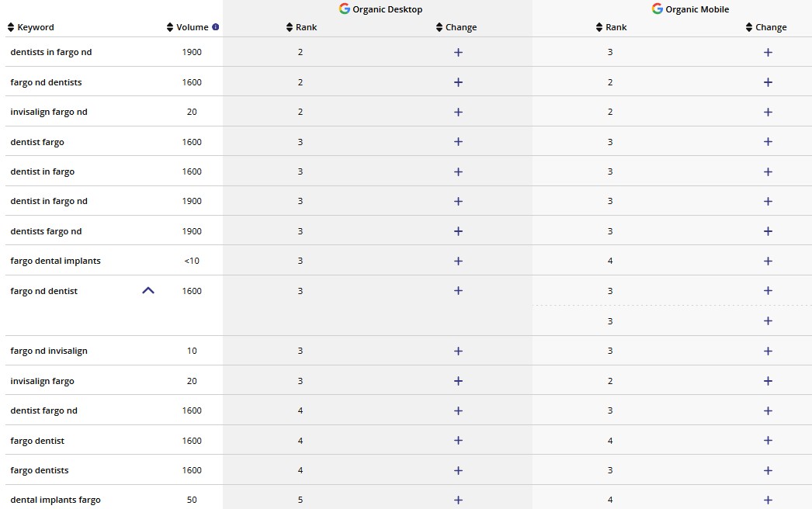Click keyword 'dentist in fargo'

tap(43, 172)
